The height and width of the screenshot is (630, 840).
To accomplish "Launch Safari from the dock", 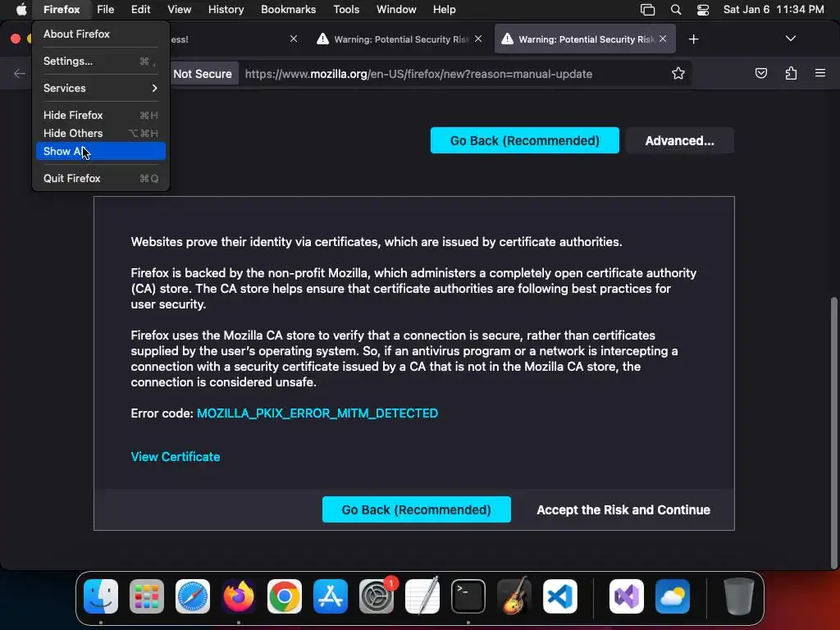I will (192, 596).
